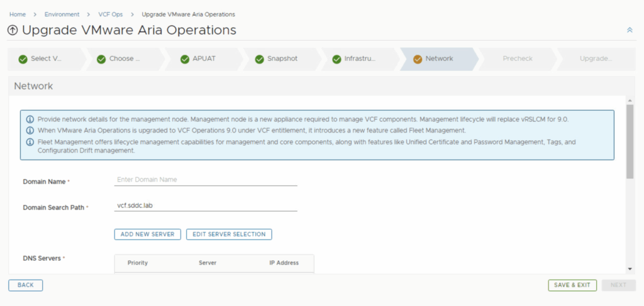Viewport: 644px width, 306px height.
Task: Click the green checkmark on Infrastru... step
Action: click(x=336, y=59)
